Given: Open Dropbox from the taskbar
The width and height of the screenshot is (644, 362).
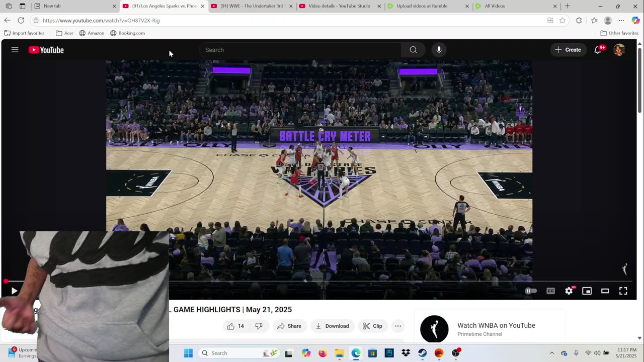Looking at the screenshot, I should pyautogui.click(x=406, y=353).
